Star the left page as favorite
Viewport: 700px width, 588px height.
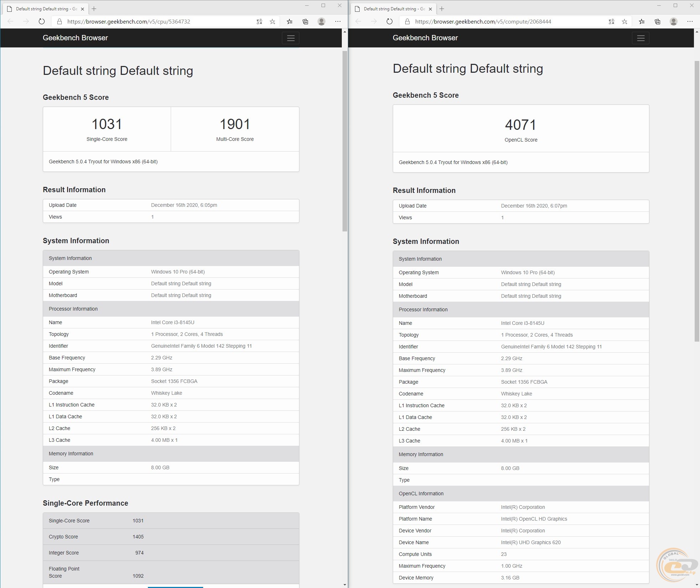[272, 21]
